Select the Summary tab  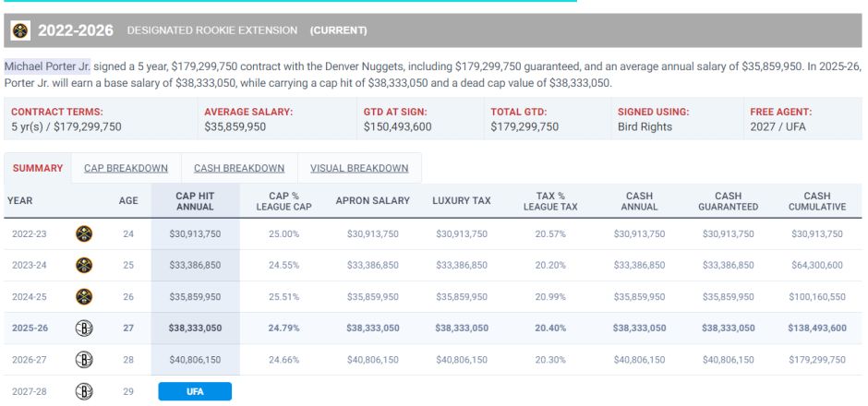38,168
